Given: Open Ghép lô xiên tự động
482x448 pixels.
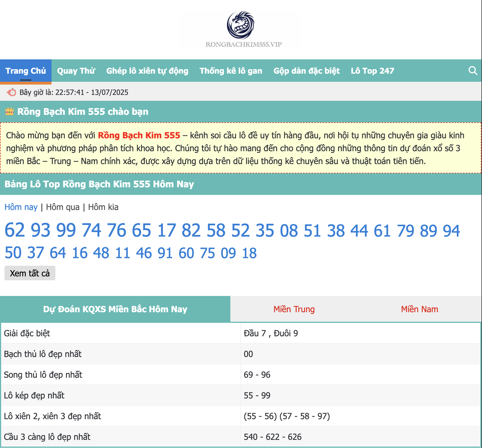Looking at the screenshot, I should [x=147, y=71].
